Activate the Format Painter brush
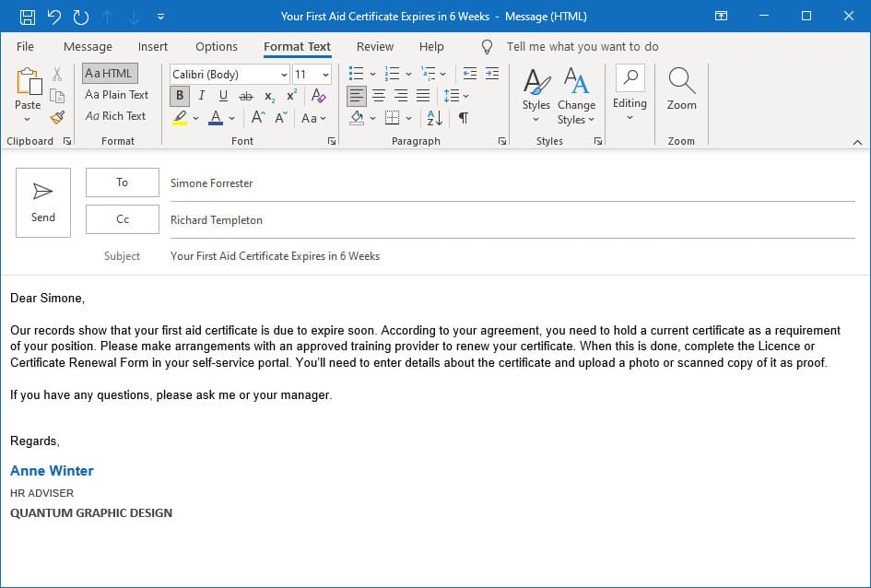 [x=57, y=117]
